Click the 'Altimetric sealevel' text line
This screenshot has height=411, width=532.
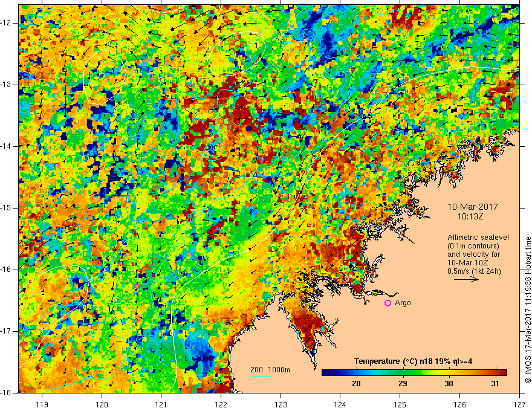point(478,238)
